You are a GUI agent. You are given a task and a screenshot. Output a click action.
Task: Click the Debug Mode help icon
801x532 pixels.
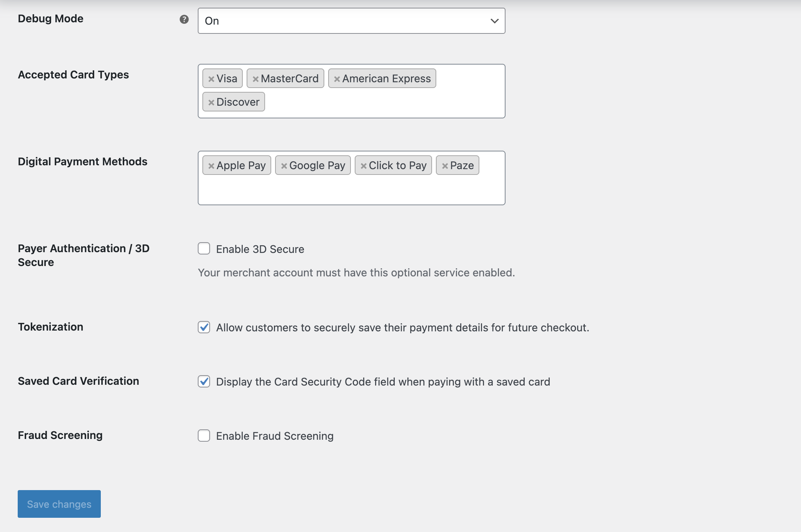(184, 19)
